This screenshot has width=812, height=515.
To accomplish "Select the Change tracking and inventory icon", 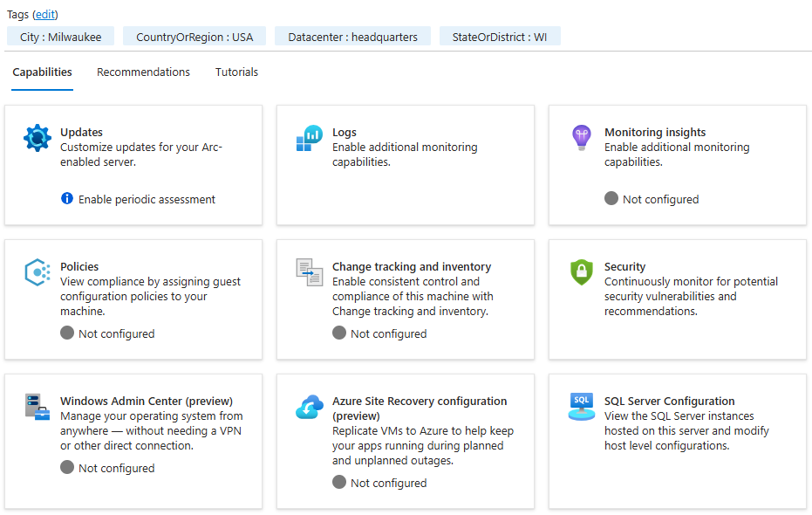I will [x=309, y=272].
